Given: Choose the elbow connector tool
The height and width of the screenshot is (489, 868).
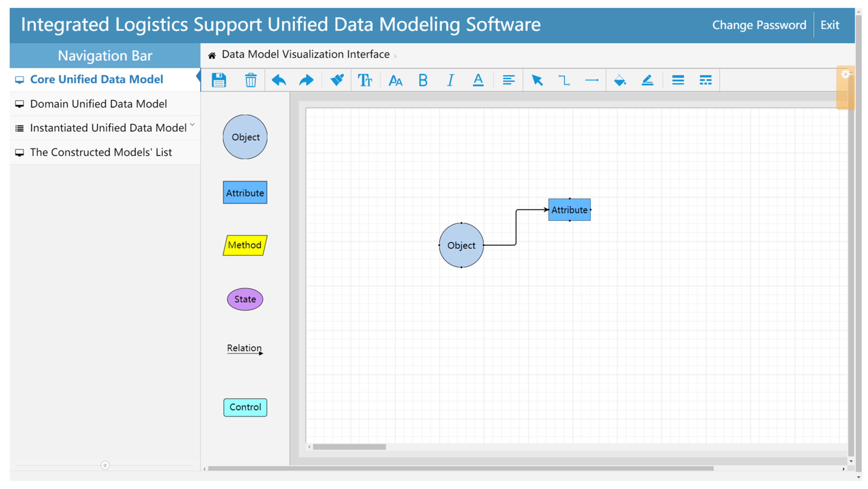Looking at the screenshot, I should pos(564,80).
